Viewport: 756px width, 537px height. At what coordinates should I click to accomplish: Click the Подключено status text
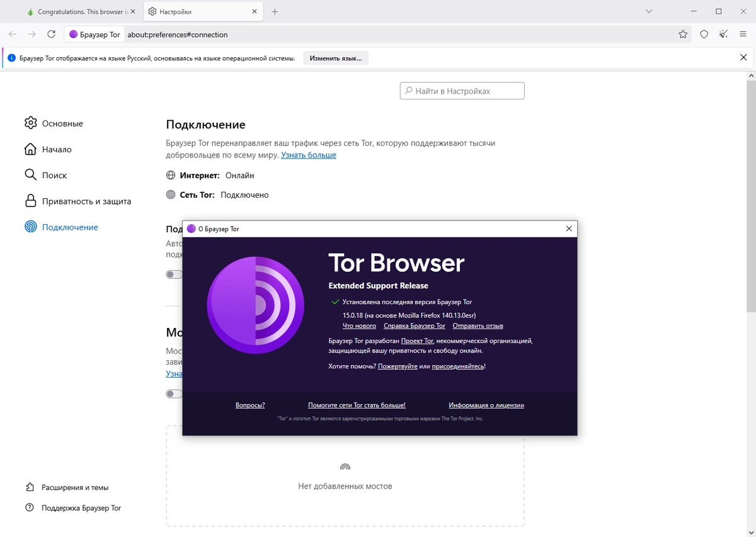244,195
